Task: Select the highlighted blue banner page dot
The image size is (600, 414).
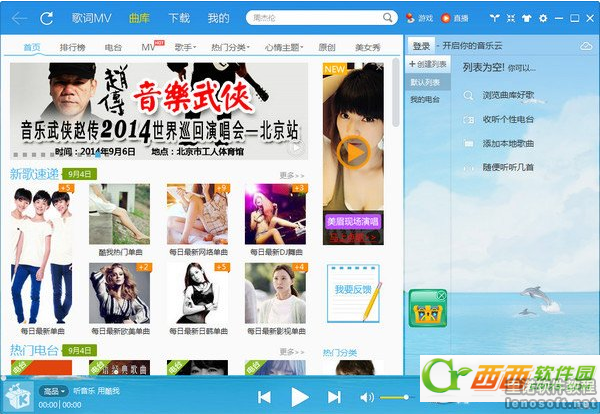Action: (x=98, y=155)
